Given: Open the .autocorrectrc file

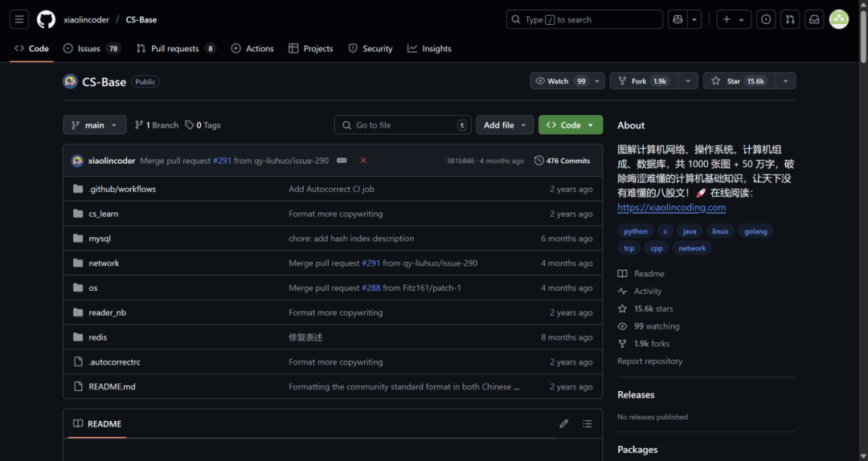Looking at the screenshot, I should point(115,362).
